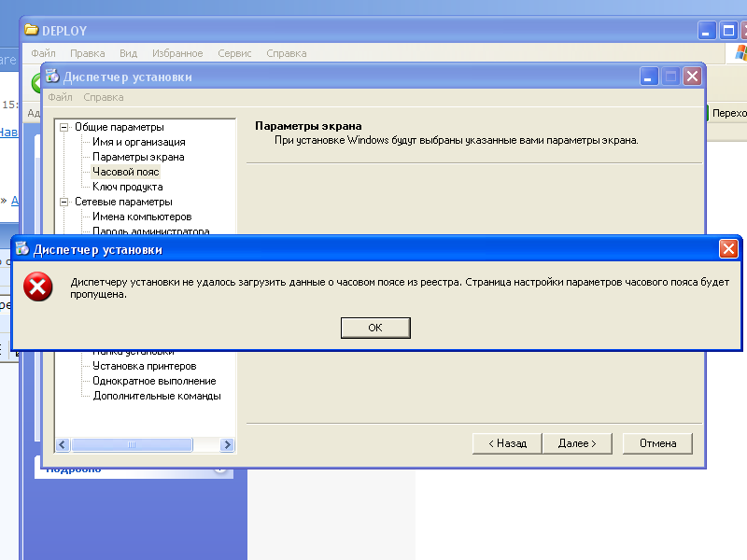The image size is (747, 560).
Task: Open Правка menu in DEPLOY window
Action: point(88,53)
